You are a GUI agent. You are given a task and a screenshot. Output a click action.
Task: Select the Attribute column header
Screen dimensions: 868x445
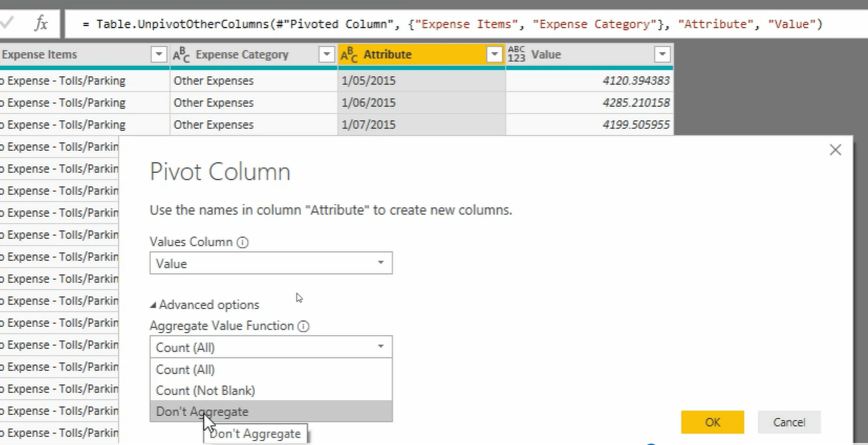pyautogui.click(x=422, y=54)
